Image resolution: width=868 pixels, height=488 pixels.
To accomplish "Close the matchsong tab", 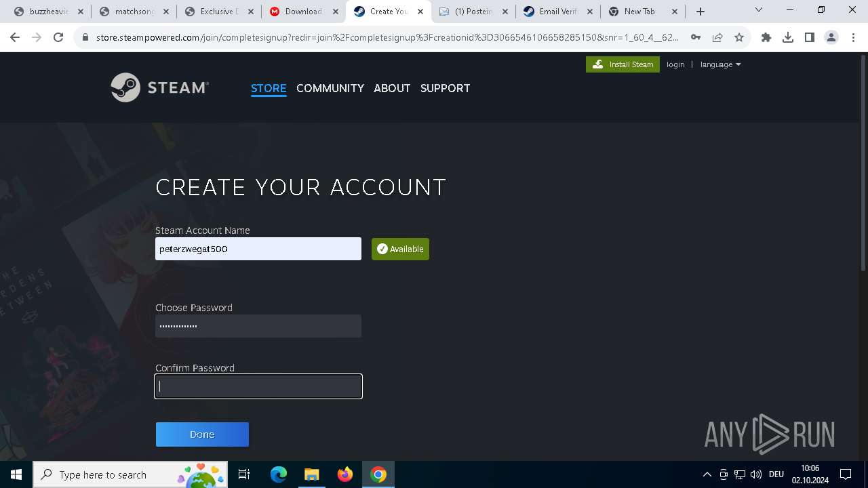I will (165, 12).
